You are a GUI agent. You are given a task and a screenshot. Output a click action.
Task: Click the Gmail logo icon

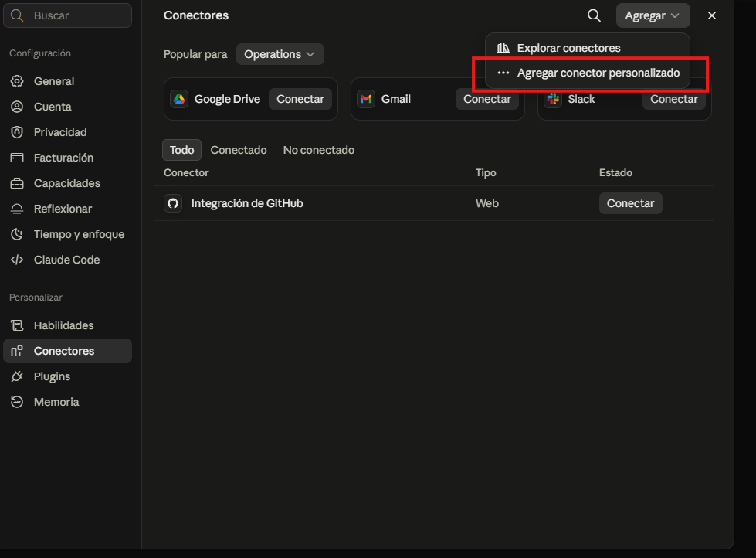[366, 99]
